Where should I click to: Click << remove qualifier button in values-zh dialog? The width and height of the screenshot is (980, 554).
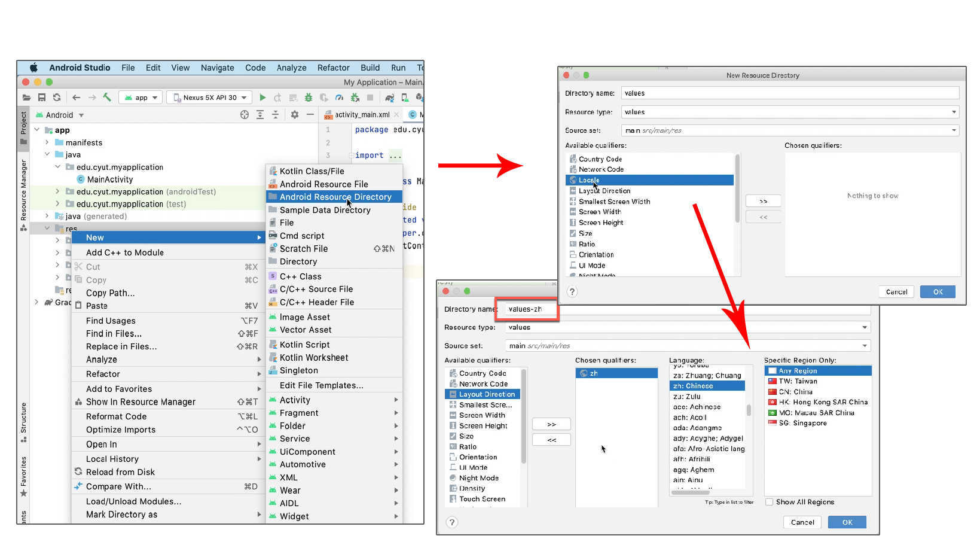551,440
